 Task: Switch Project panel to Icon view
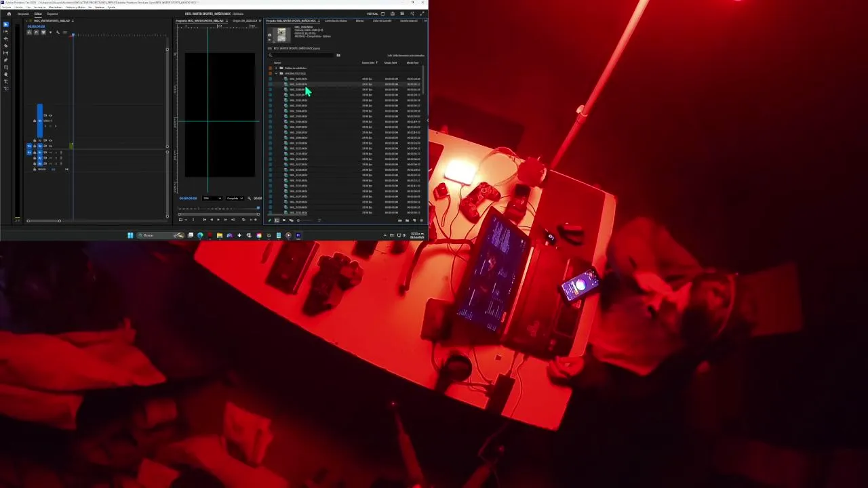pos(284,220)
